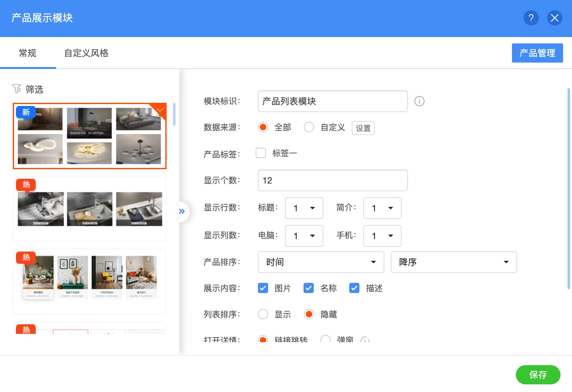Click the filter funnel icon
The image size is (572, 392).
(17, 89)
